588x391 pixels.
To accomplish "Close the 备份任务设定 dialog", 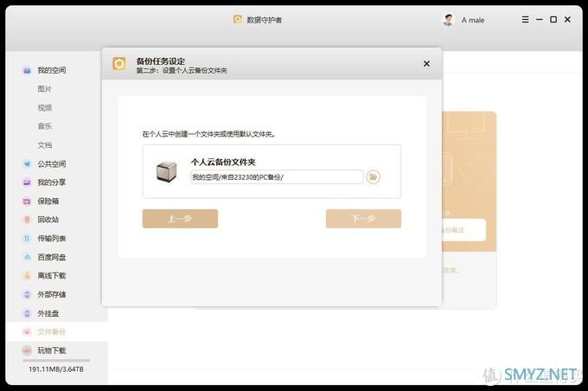I will tap(426, 64).
